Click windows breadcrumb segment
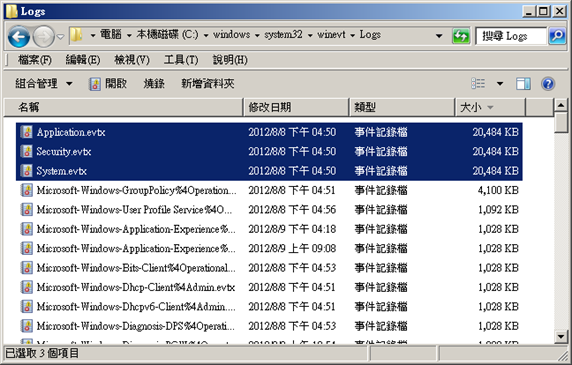Screen dimensions: 572x365 pyautogui.click(x=232, y=35)
